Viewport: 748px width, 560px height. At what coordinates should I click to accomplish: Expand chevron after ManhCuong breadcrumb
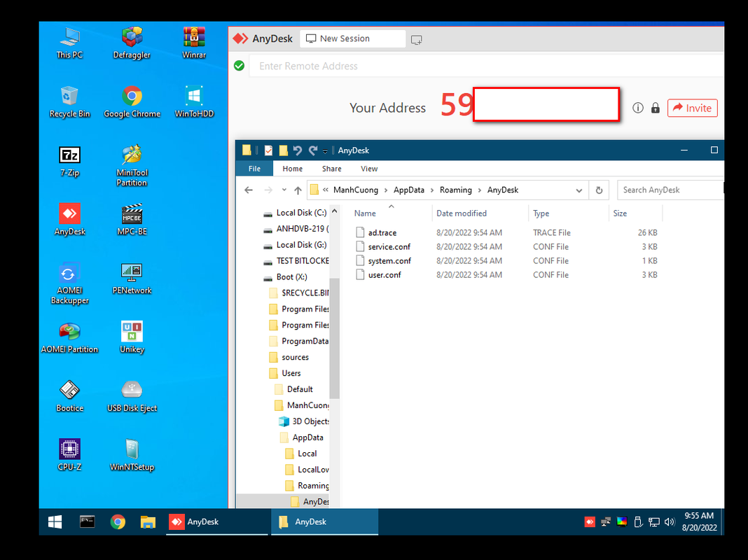(386, 190)
